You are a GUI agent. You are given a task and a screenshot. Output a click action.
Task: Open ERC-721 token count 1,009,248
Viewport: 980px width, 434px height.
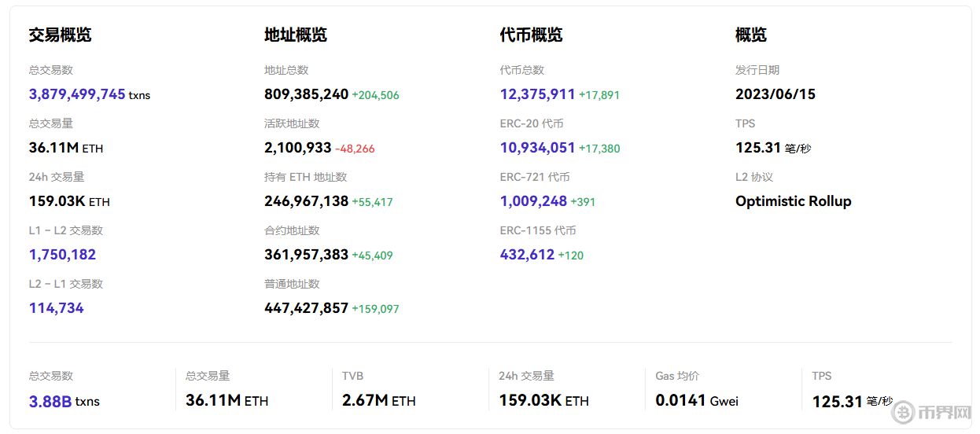click(533, 201)
